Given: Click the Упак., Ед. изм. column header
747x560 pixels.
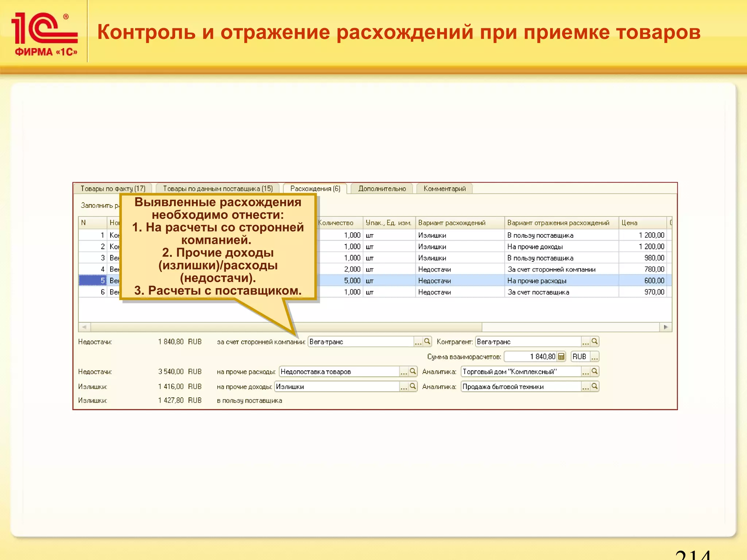Looking at the screenshot, I should click(x=389, y=223).
